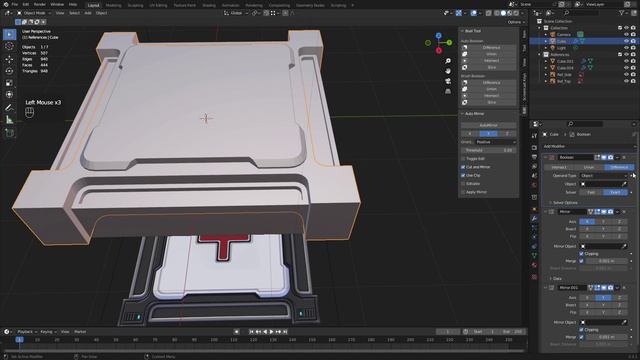Image resolution: width=640 pixels, height=360 pixels.
Task: Toggle Clipping checkbox in Mirror modifier
Action: pos(581,253)
